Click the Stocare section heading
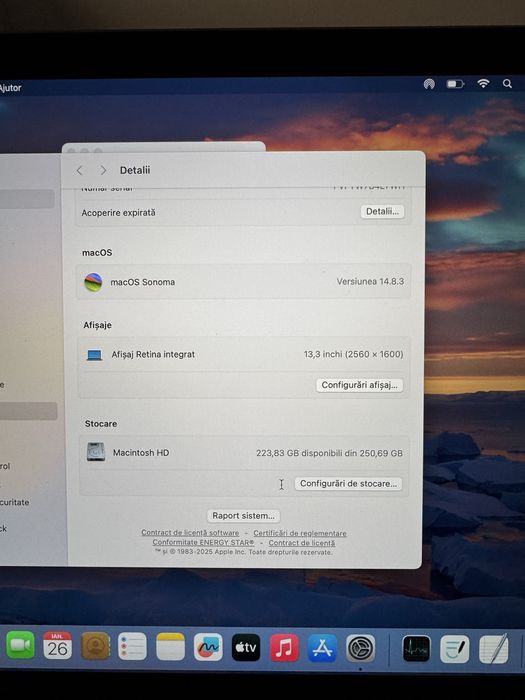The image size is (525, 700). coord(101,423)
